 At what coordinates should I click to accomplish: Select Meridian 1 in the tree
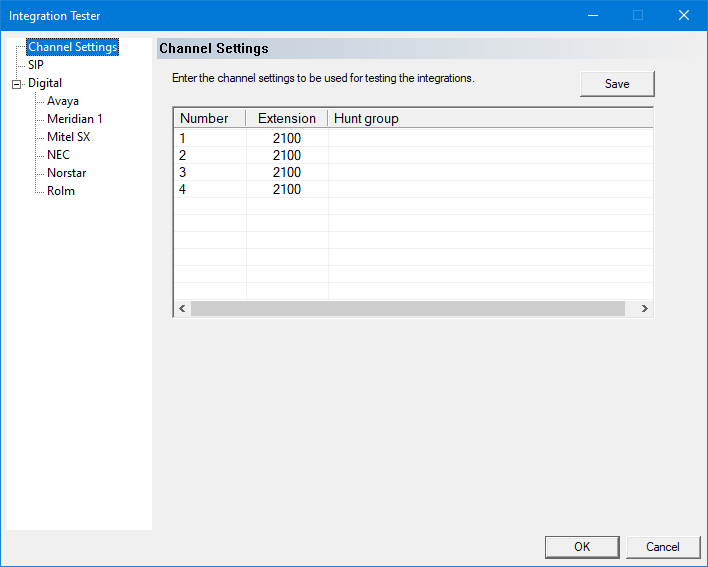[x=74, y=119]
